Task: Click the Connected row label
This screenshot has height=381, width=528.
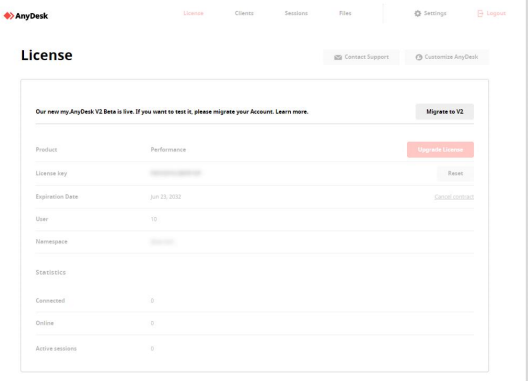Action: click(50, 300)
